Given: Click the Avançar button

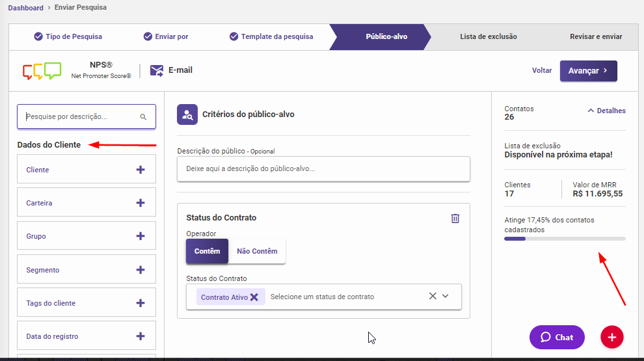Looking at the screenshot, I should [x=588, y=71].
